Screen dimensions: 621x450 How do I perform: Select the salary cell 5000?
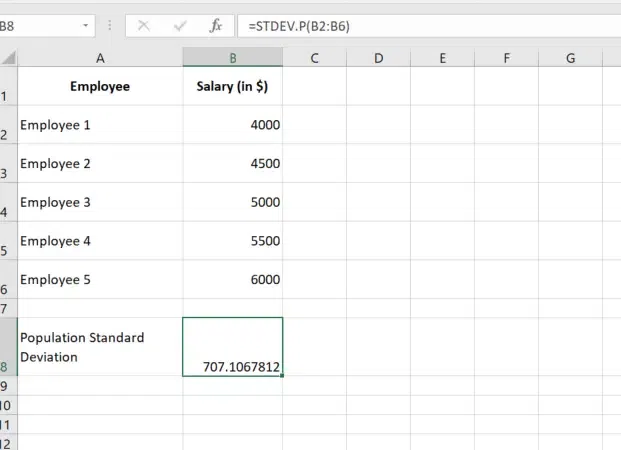pyautogui.click(x=233, y=202)
